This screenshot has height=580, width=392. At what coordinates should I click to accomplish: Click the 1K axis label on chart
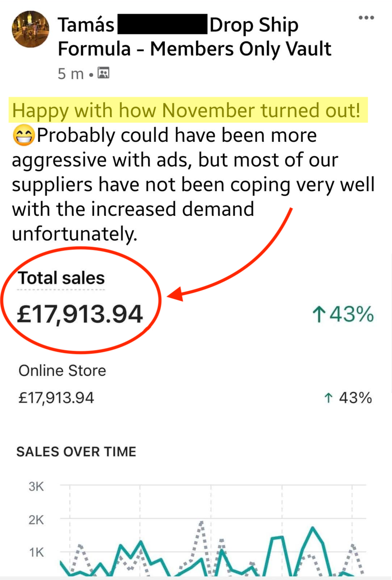point(36,552)
